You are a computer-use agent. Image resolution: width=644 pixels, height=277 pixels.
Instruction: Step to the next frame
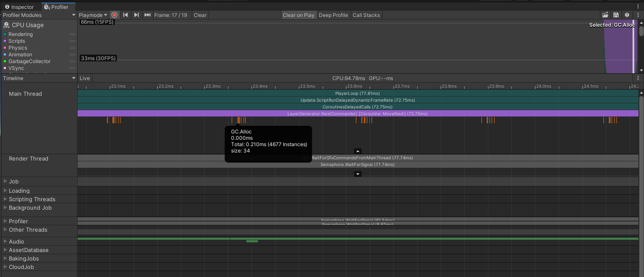click(136, 15)
